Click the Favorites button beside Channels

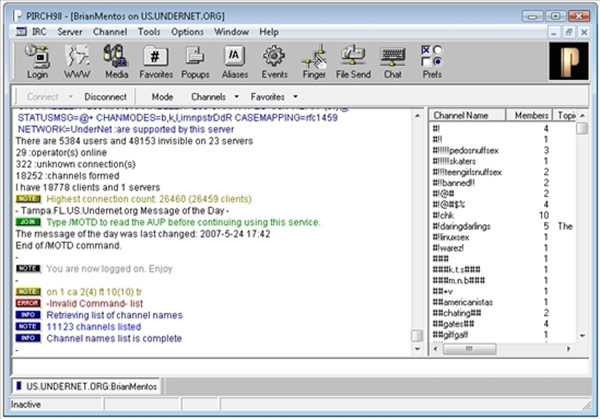tap(267, 97)
